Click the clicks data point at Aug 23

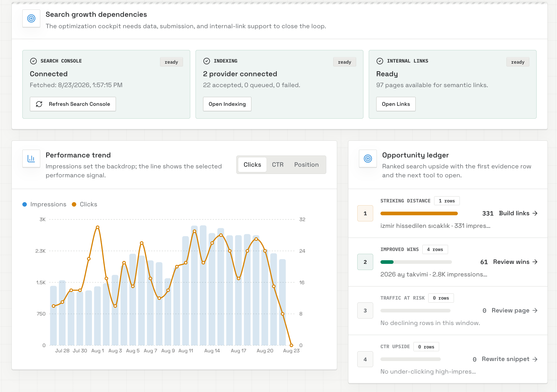click(291, 345)
